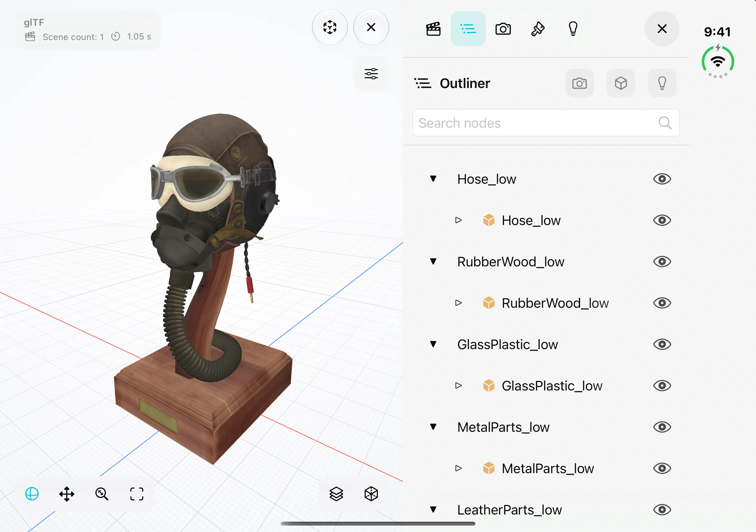Select the orbit rotate tool
The height and width of the screenshot is (532, 756).
[x=32, y=494]
